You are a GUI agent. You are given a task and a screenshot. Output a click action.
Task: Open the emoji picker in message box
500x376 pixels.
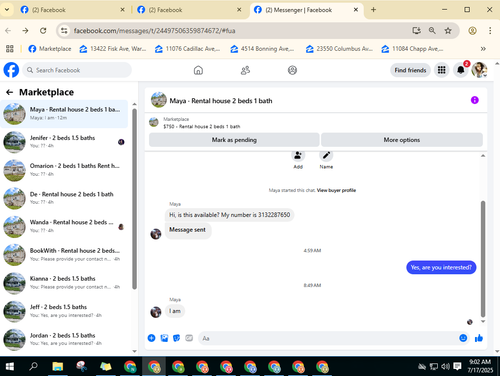[x=463, y=338]
